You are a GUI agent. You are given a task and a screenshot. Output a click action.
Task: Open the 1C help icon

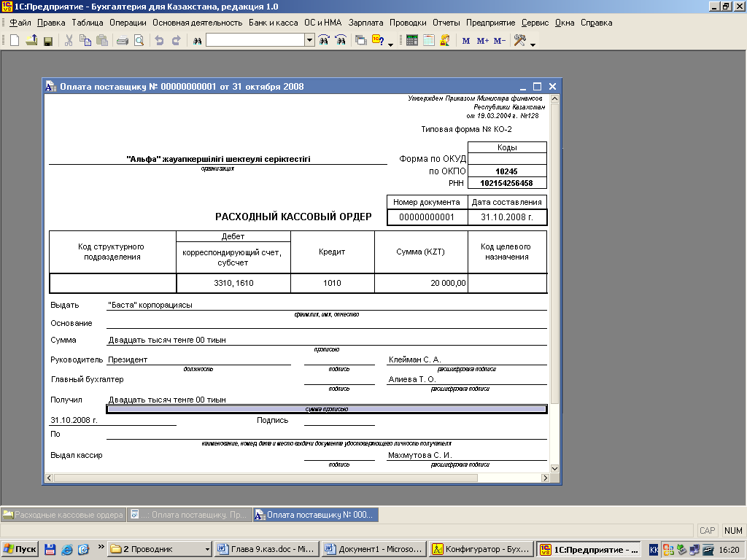[379, 41]
